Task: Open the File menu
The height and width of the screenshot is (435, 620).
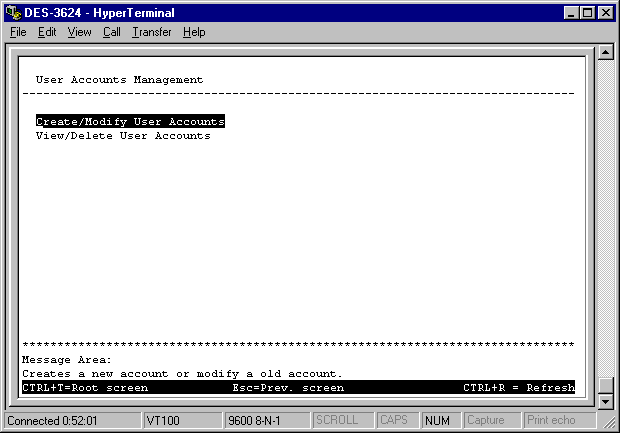Action: [x=18, y=32]
